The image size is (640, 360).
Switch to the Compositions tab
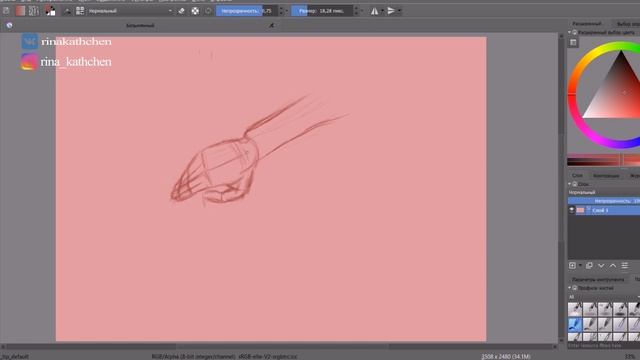[x=606, y=176]
